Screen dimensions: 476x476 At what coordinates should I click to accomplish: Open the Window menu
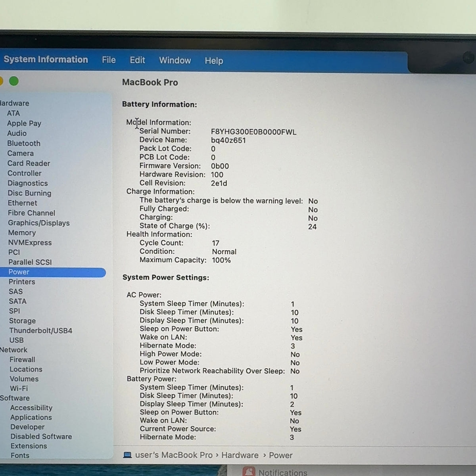click(x=175, y=60)
